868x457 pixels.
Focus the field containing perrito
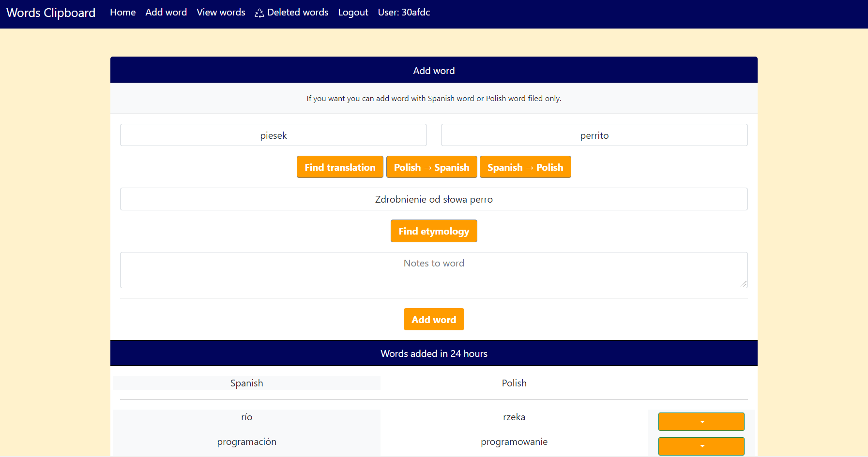(594, 135)
